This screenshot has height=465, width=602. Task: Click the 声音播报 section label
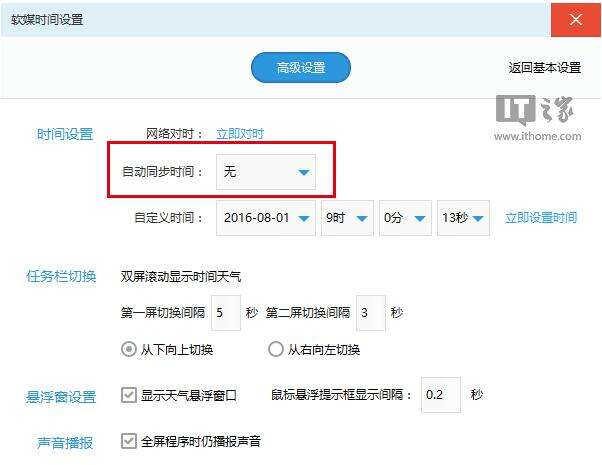pos(65,443)
